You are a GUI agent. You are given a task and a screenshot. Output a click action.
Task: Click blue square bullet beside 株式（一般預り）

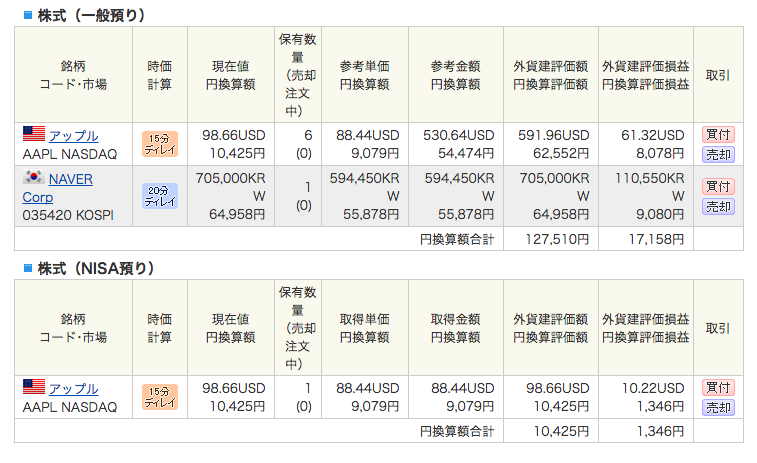click(x=28, y=15)
